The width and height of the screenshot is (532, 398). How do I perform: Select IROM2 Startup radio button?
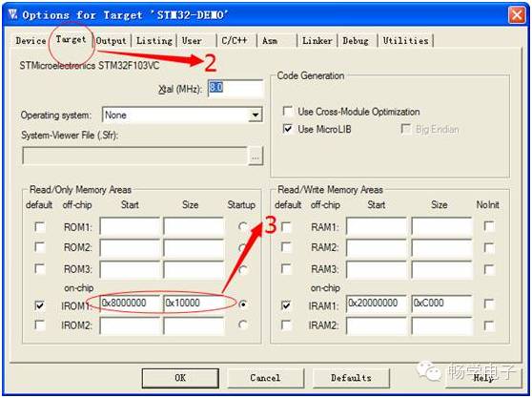coord(242,325)
